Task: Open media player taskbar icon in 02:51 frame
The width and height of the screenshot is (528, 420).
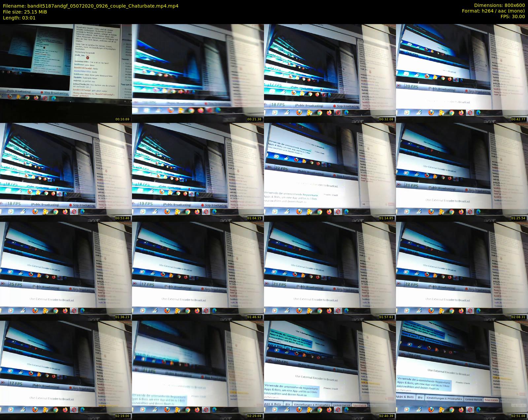Action: point(407,409)
